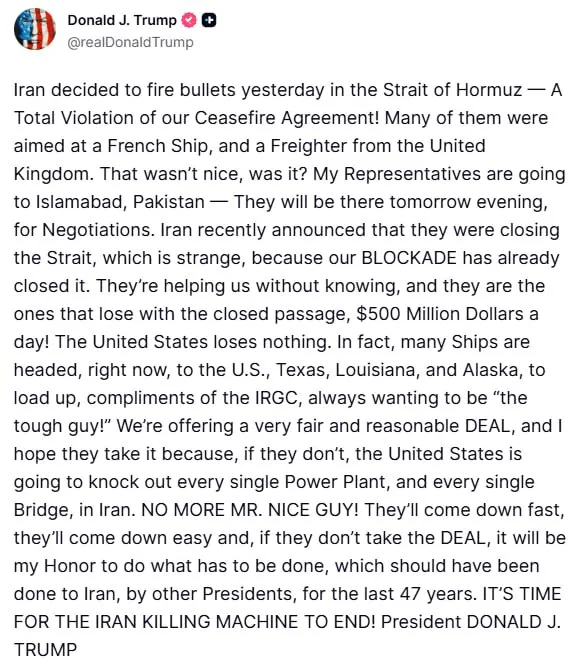Open the @realDonaldTrump handle link
This screenshot has height=667, width=584.
coord(130,42)
